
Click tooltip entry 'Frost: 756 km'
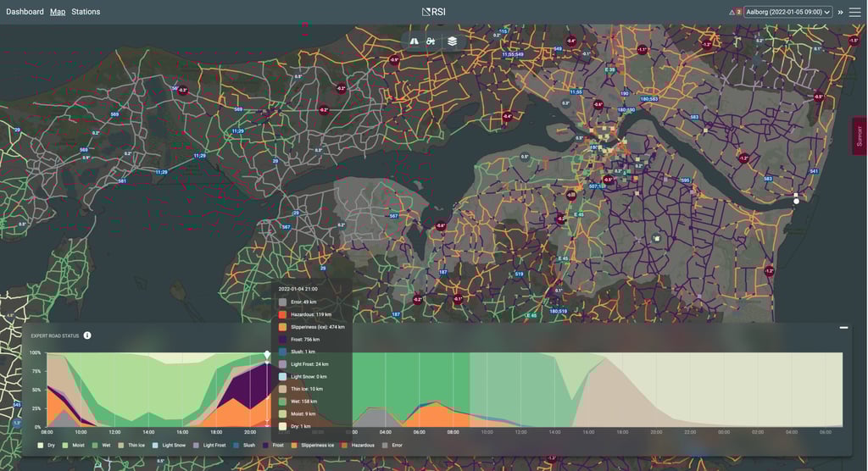(305, 340)
